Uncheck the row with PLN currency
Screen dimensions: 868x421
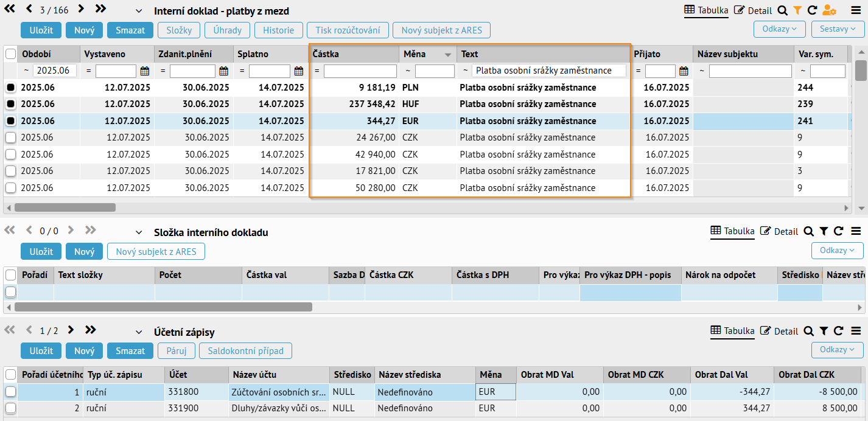point(10,88)
